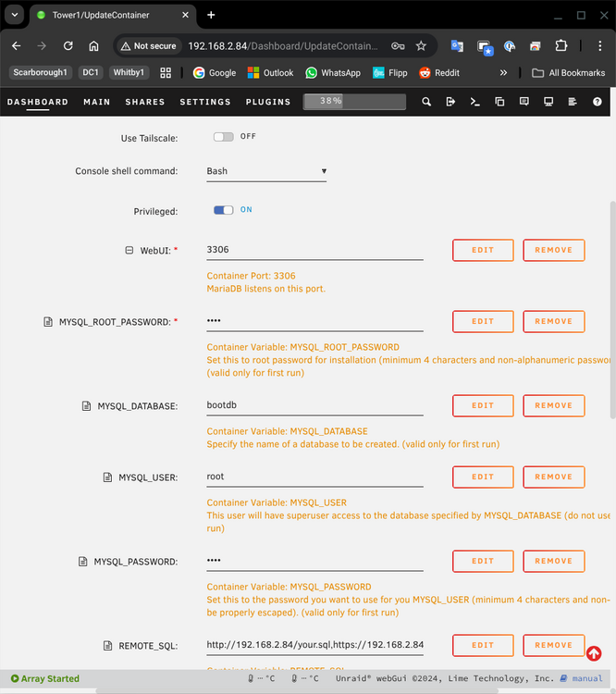Click the vertical page scrollbar
Screen dimensions: 616x694
coord(612,310)
